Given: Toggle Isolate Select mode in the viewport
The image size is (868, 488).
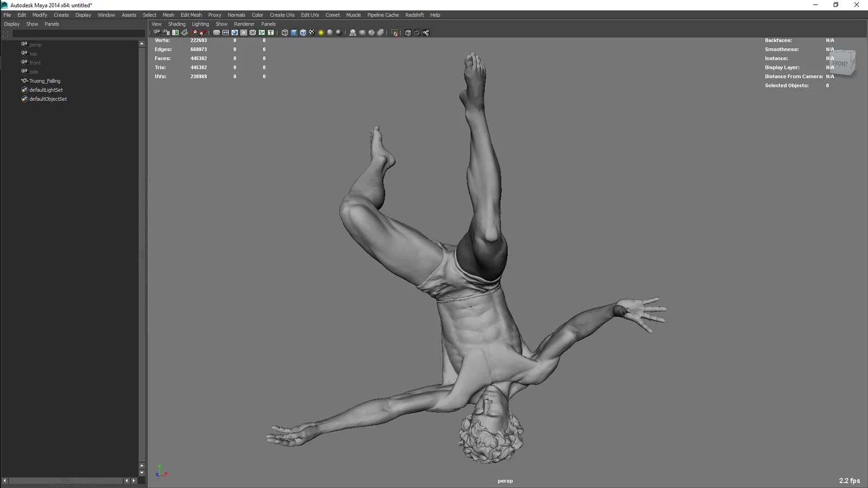Looking at the screenshot, I should (394, 33).
